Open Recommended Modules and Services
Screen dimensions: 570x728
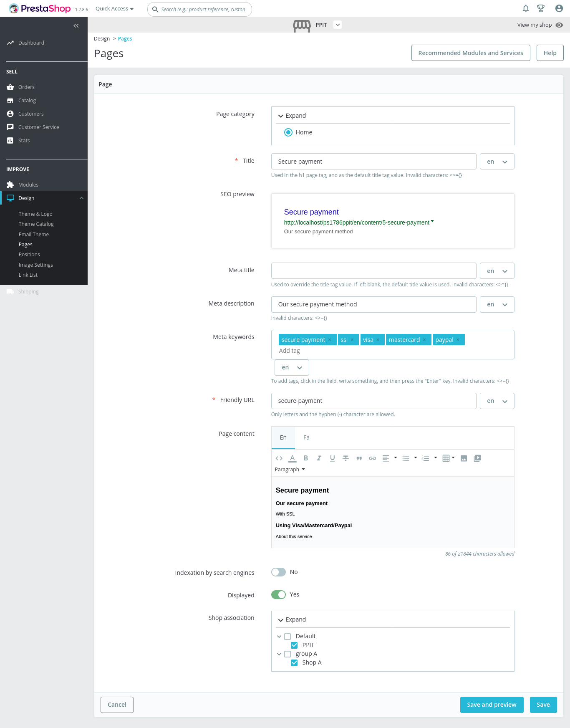click(x=471, y=53)
